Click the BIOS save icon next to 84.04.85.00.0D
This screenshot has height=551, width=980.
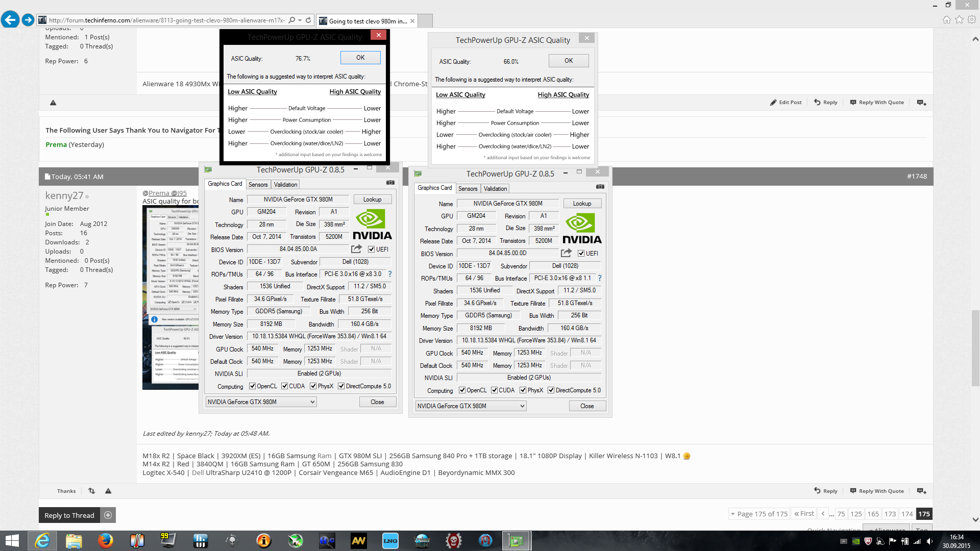(x=566, y=253)
